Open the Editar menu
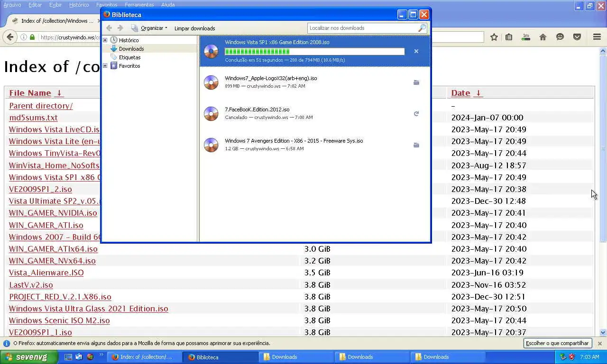The image size is (607, 364). pos(35,5)
